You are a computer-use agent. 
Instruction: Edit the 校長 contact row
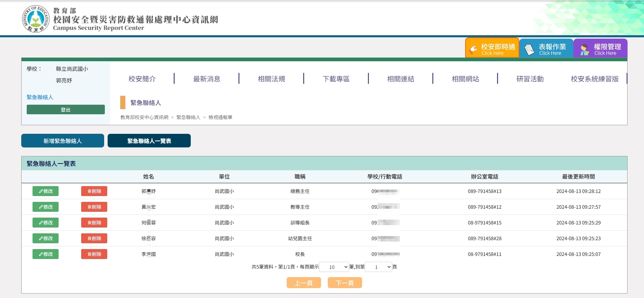pyautogui.click(x=46, y=254)
